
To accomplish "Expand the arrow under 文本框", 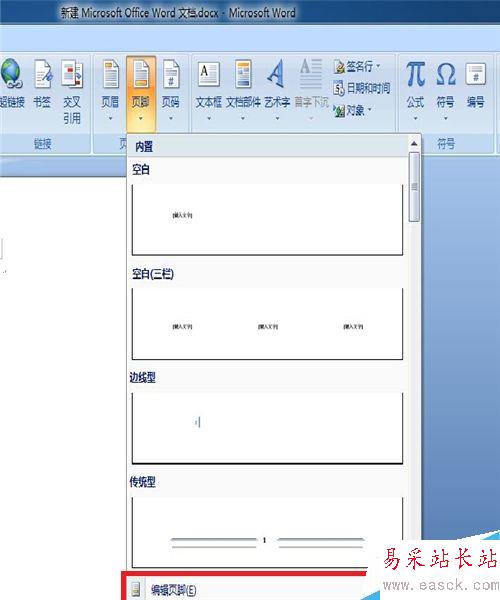I will (x=209, y=119).
